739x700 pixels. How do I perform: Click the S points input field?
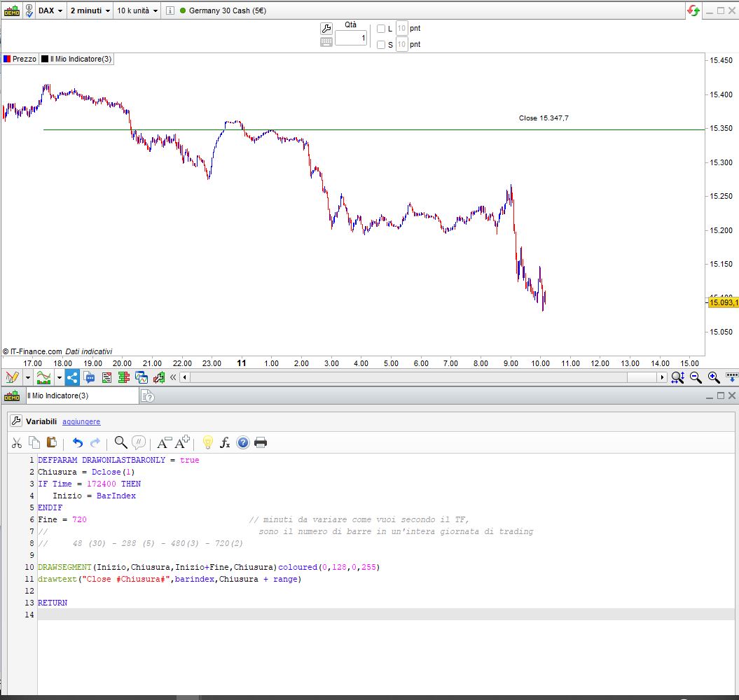coord(401,44)
